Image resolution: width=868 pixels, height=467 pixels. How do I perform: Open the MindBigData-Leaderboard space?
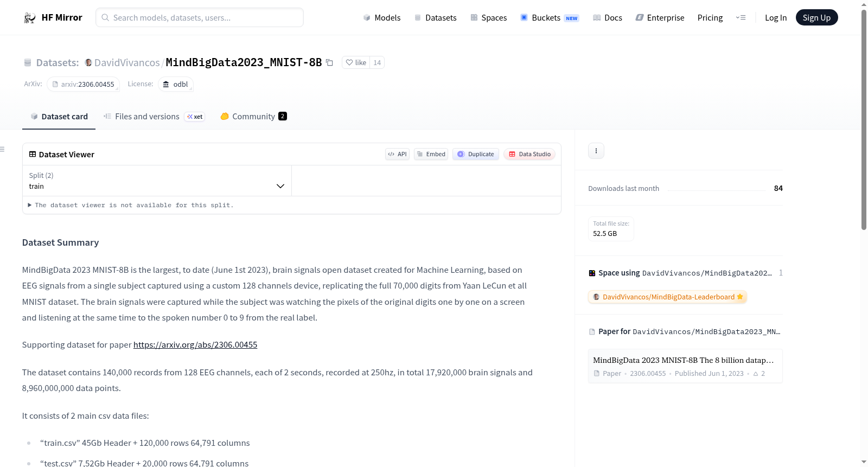(x=668, y=297)
